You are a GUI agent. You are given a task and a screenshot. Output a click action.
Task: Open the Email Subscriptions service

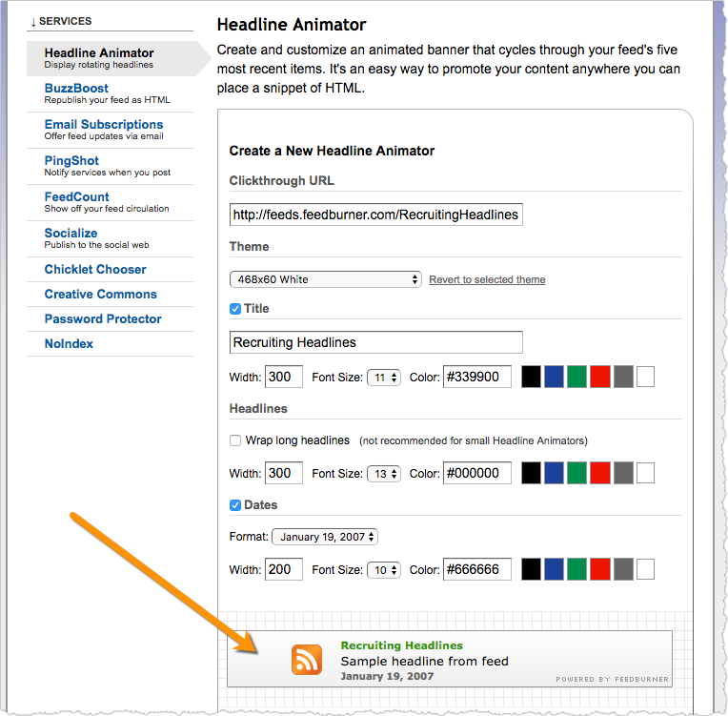(x=104, y=124)
